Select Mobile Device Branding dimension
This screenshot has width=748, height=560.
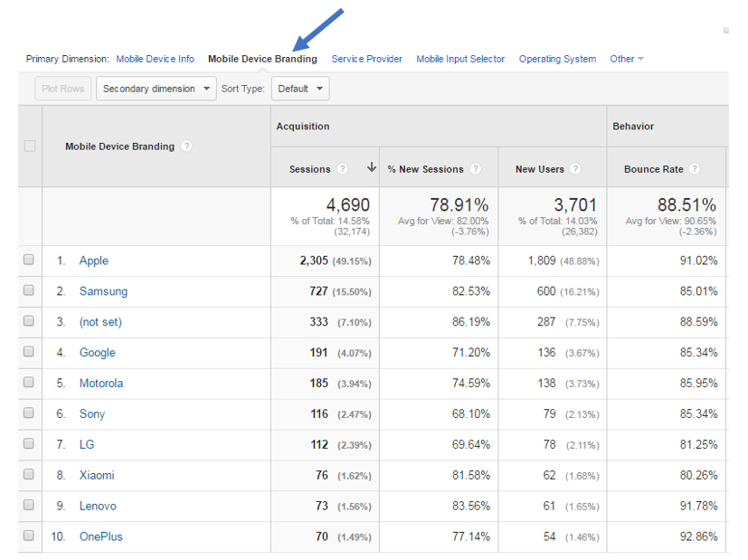pyautogui.click(x=262, y=59)
